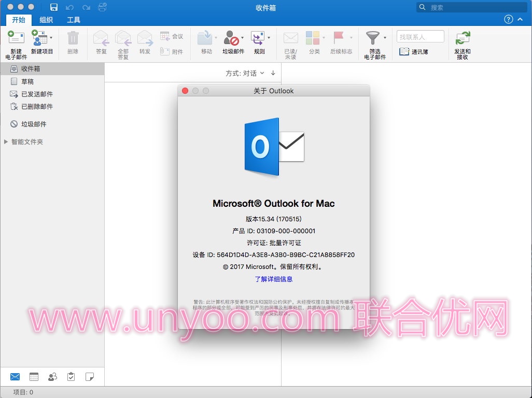
Task: Click the Move (移动) icon
Action: (x=205, y=38)
